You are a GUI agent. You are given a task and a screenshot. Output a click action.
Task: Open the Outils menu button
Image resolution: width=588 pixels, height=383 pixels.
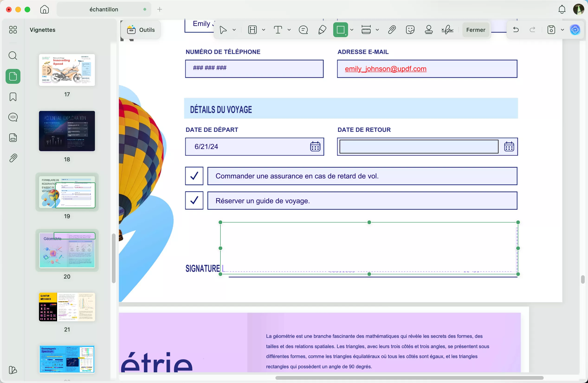141,30
